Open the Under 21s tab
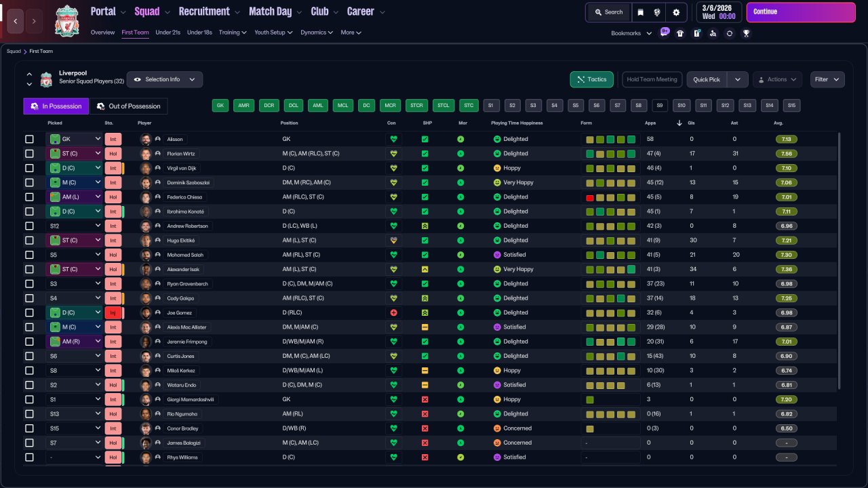 click(x=167, y=33)
